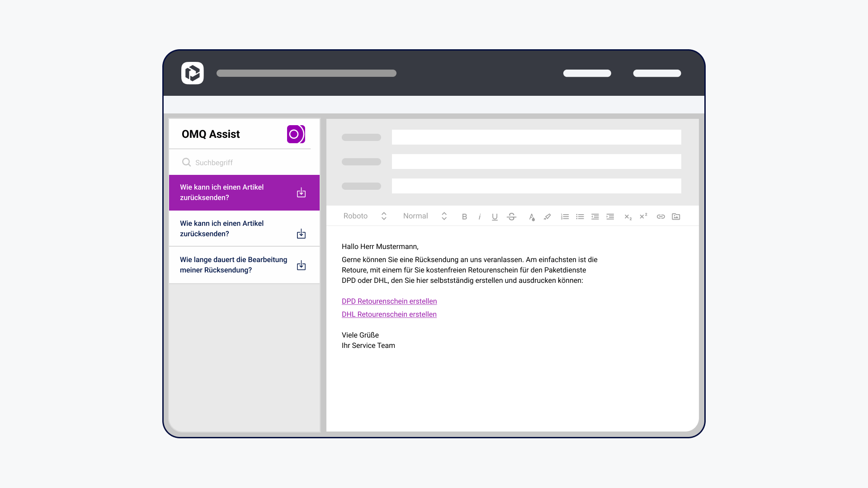Insert the 'Bearbeitung meiner Rücksendung' answer via its icon
868x488 pixels.
click(x=301, y=265)
